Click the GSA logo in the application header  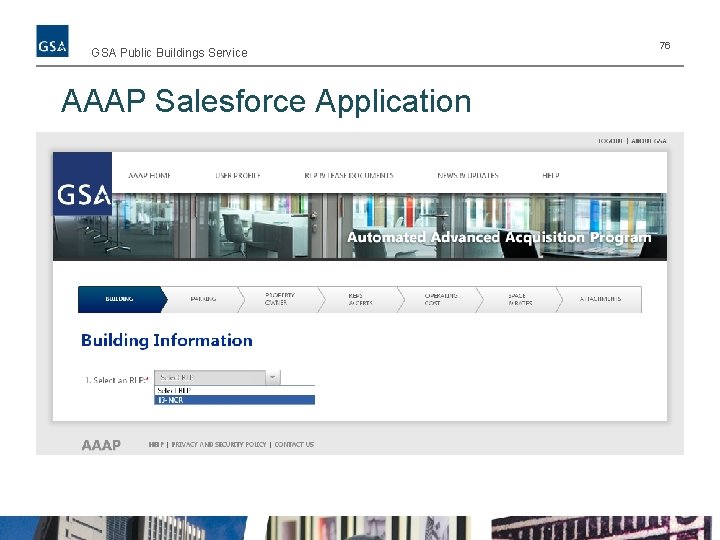pyautogui.click(x=82, y=184)
